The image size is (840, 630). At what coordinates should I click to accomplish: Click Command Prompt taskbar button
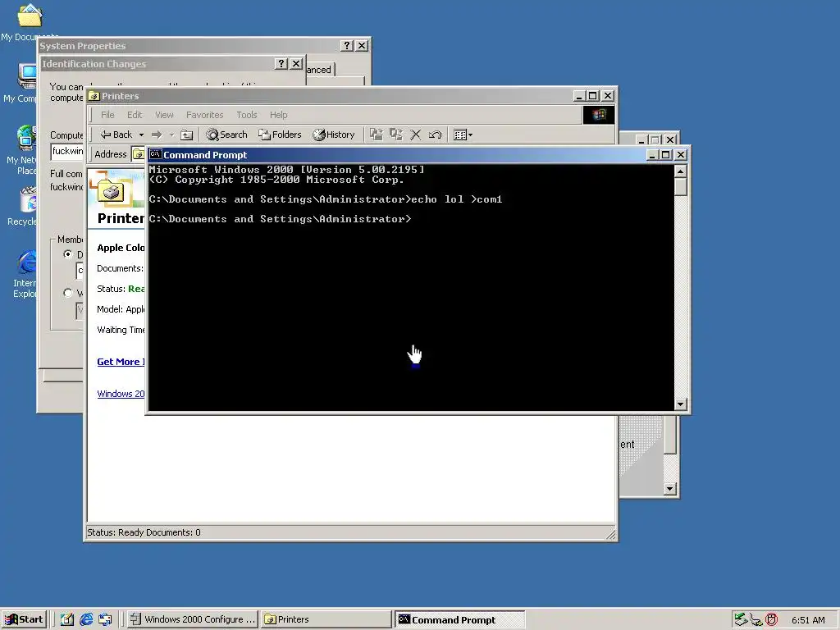459,619
